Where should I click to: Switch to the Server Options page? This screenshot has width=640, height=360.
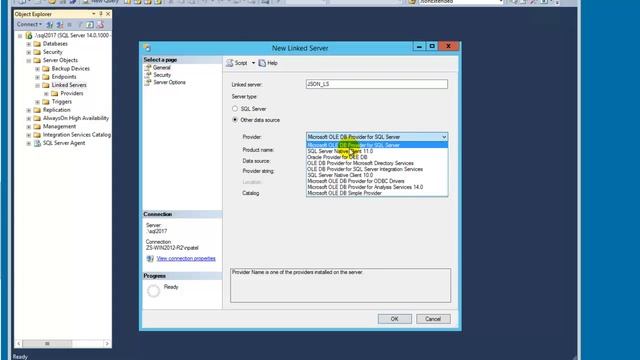[x=169, y=82]
